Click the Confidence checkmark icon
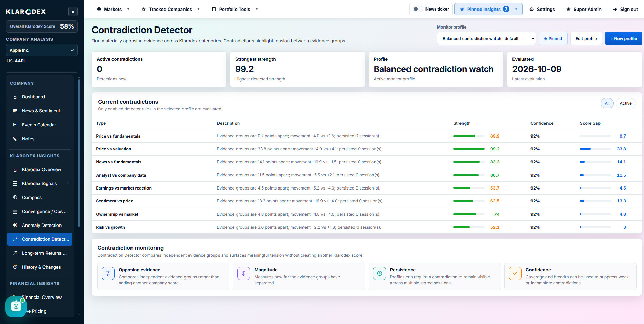The width and height of the screenshot is (644, 324). click(x=515, y=273)
